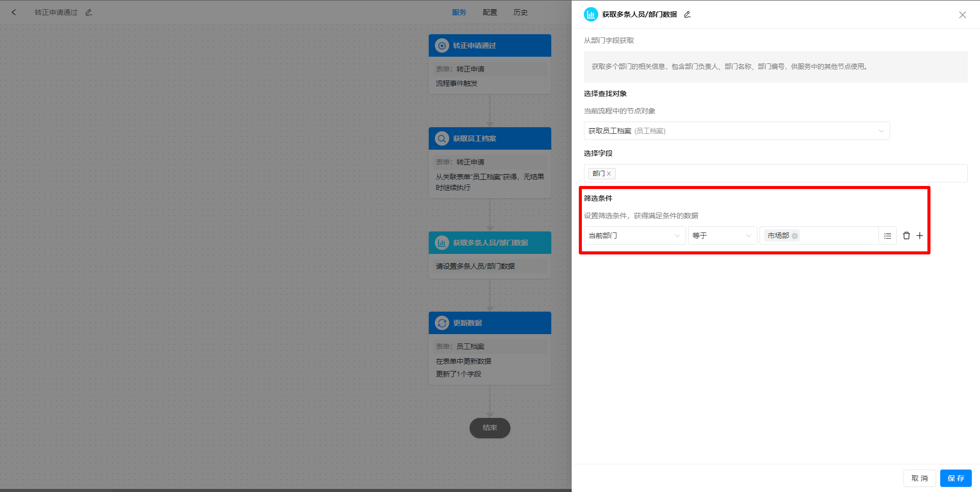Click the blue chart icon in panel header

[591, 14]
